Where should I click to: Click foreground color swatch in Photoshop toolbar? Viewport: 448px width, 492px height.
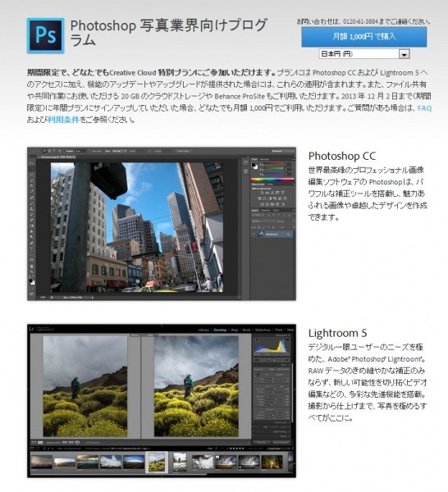tap(30, 280)
